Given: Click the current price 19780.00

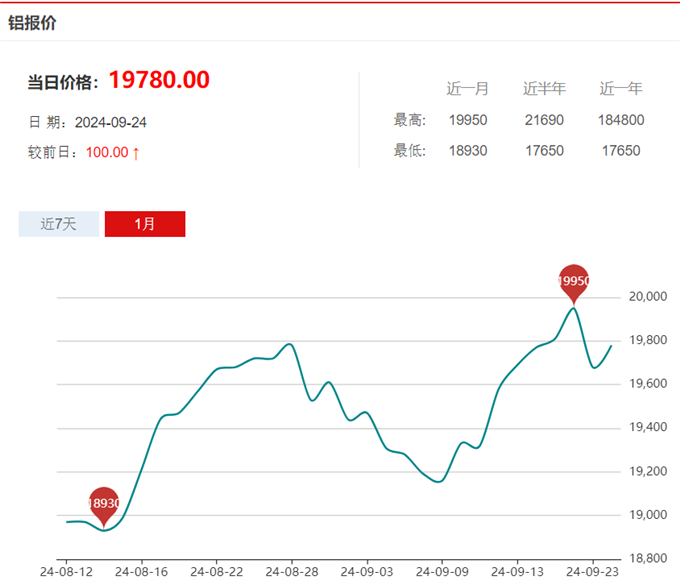Looking at the screenshot, I should 158,81.
